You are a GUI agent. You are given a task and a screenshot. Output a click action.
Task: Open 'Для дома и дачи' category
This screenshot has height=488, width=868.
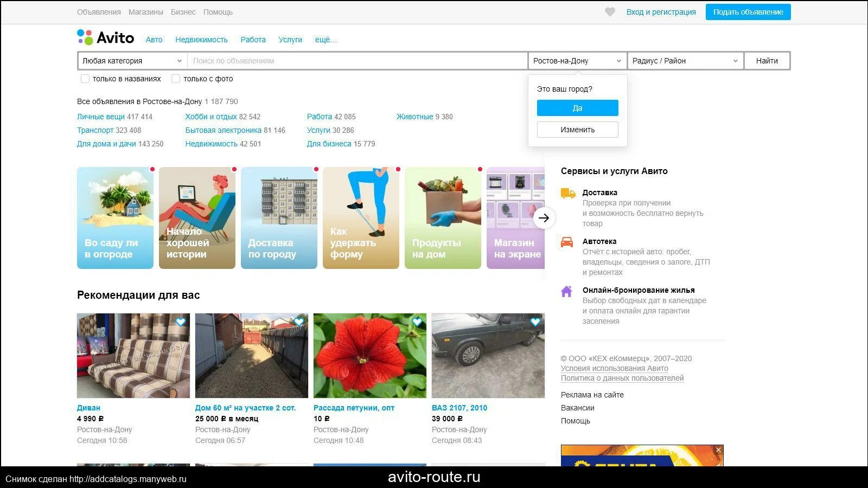coord(106,144)
